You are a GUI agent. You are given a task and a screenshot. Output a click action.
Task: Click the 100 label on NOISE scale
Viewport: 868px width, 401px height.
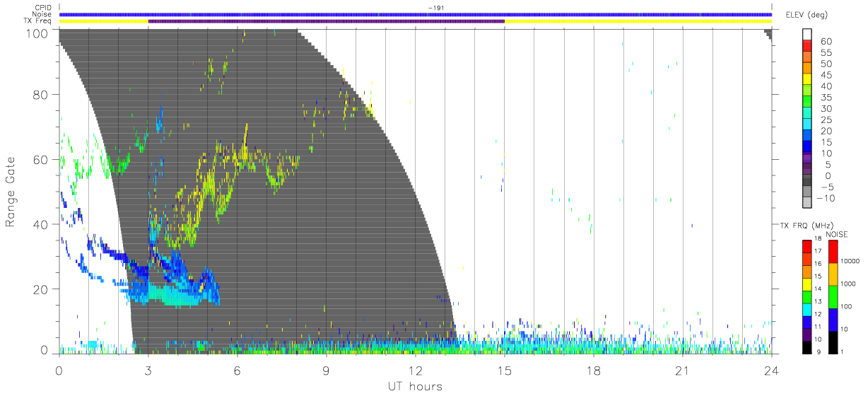pos(846,306)
